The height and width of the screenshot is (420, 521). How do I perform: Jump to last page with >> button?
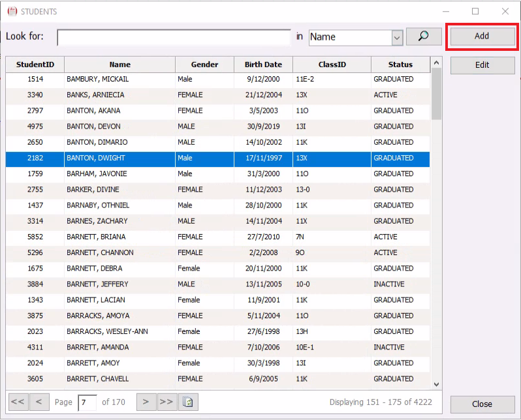167,402
